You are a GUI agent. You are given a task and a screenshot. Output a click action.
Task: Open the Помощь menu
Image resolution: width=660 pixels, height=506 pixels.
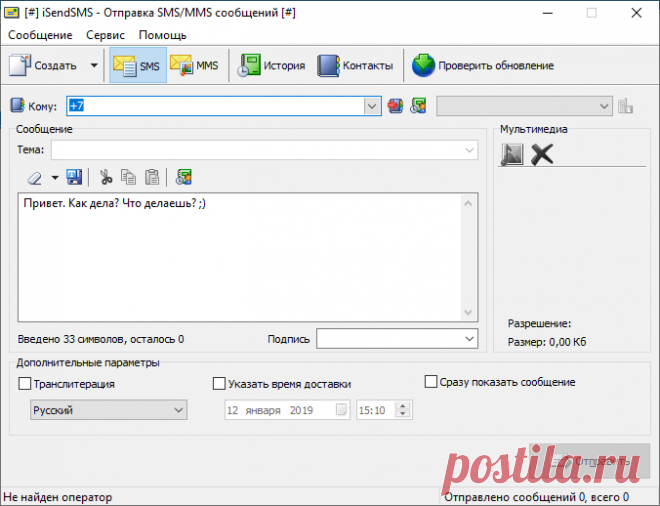point(162,35)
